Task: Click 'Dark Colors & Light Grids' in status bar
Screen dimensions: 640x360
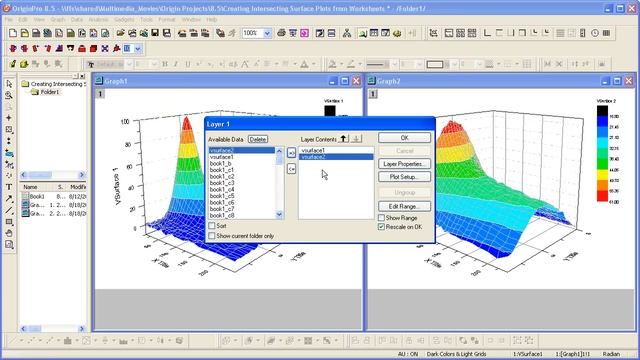Action: coord(456,354)
